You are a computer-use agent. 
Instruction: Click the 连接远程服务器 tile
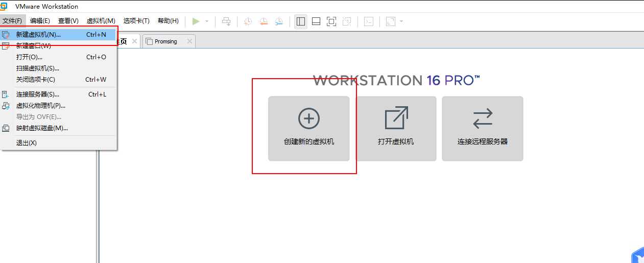[483, 129]
